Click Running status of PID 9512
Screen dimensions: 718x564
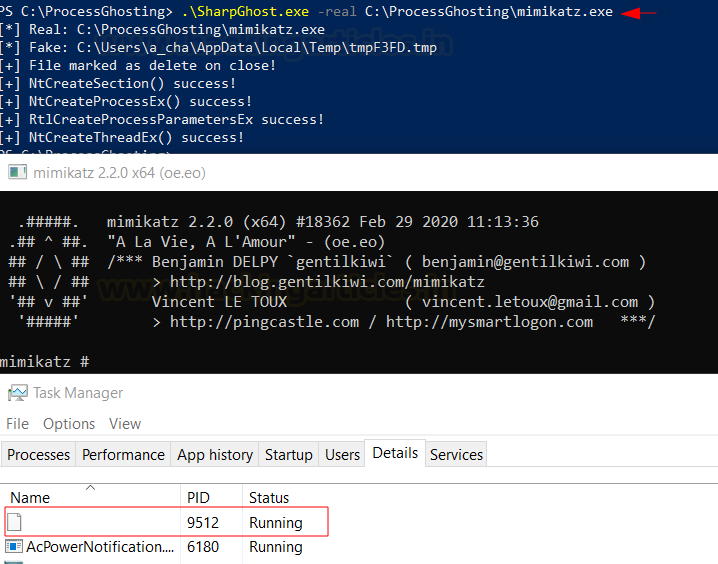tap(276, 522)
